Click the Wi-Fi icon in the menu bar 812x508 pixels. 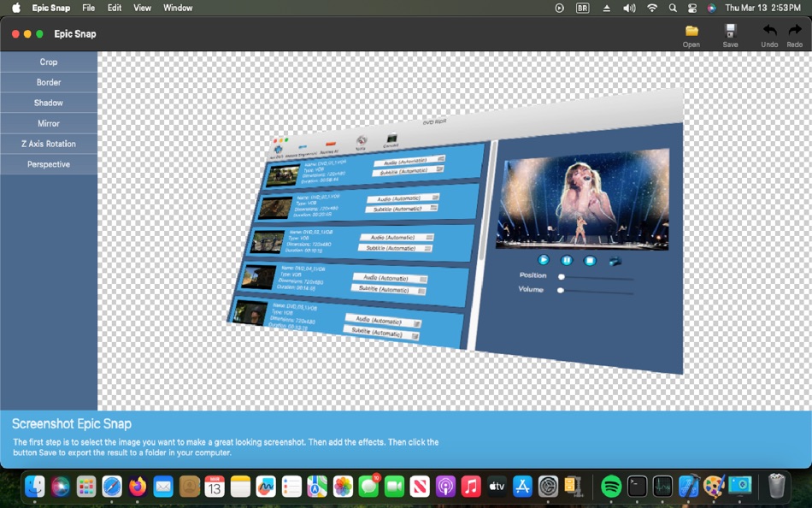[651, 8]
